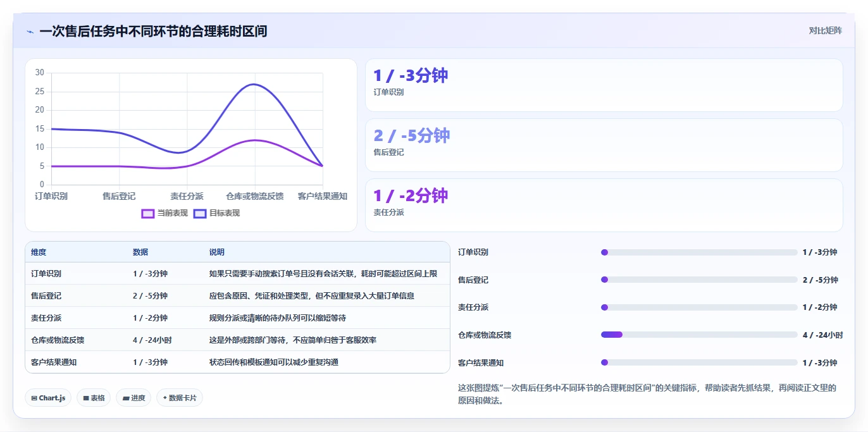The width and height of the screenshot is (868, 432).
Task: Click the 表格 tag chip
Action: click(x=94, y=398)
